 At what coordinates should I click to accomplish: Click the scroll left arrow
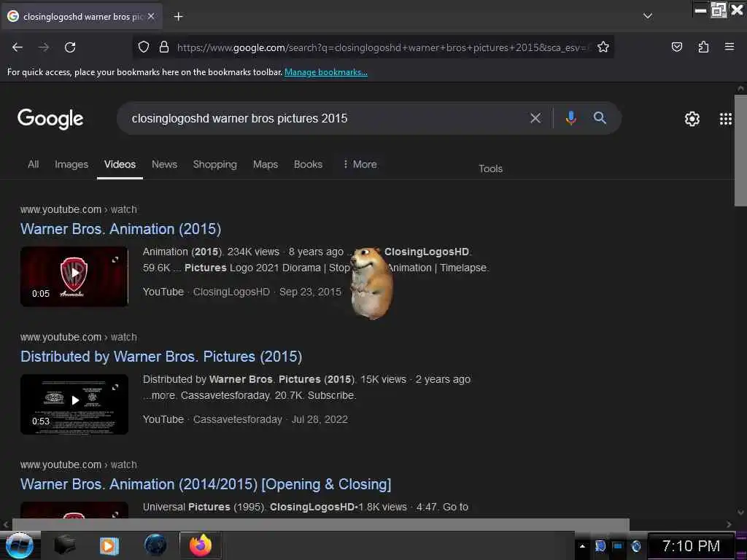[x=6, y=524]
